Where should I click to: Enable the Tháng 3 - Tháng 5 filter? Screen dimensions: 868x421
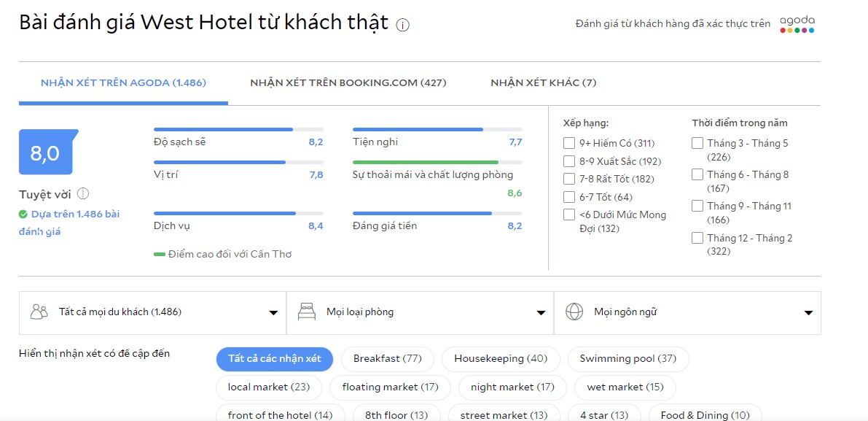click(x=697, y=144)
